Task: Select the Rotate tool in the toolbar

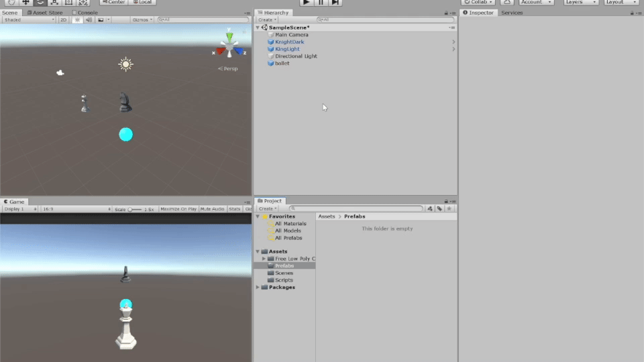Action: [40, 2]
